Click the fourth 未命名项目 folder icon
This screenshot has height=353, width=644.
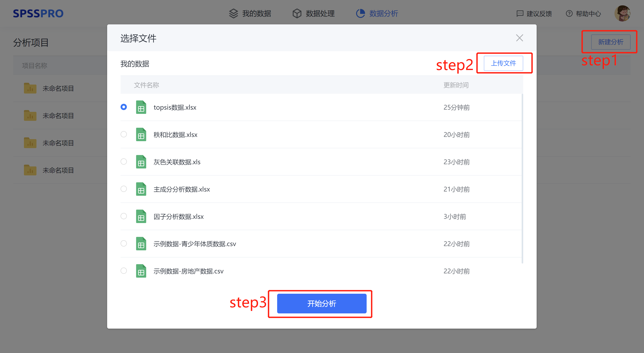coord(30,170)
